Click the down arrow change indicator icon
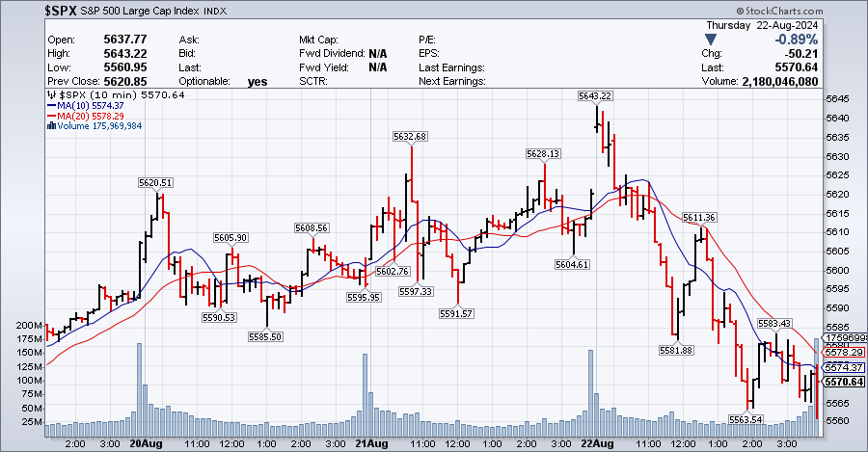This screenshot has width=868, height=452. tap(711, 40)
